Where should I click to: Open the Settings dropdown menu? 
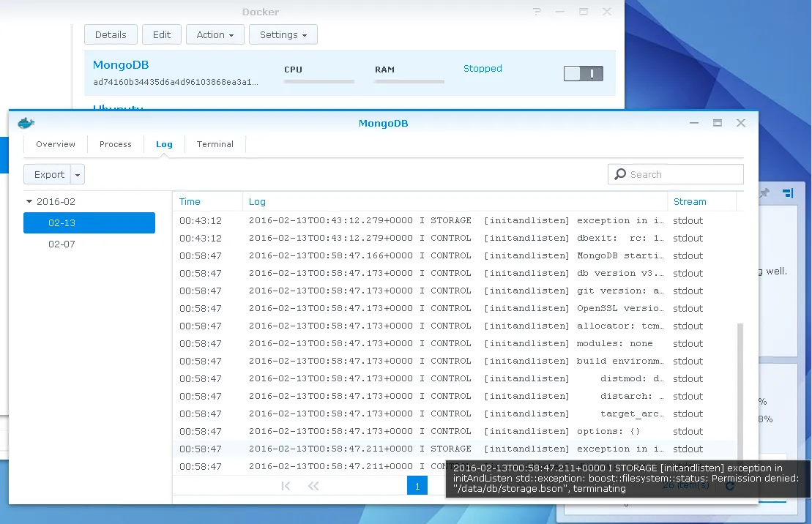pos(283,34)
